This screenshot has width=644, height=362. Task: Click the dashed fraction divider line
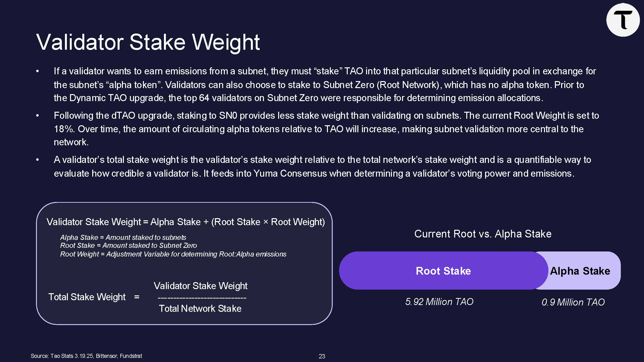[202, 298]
